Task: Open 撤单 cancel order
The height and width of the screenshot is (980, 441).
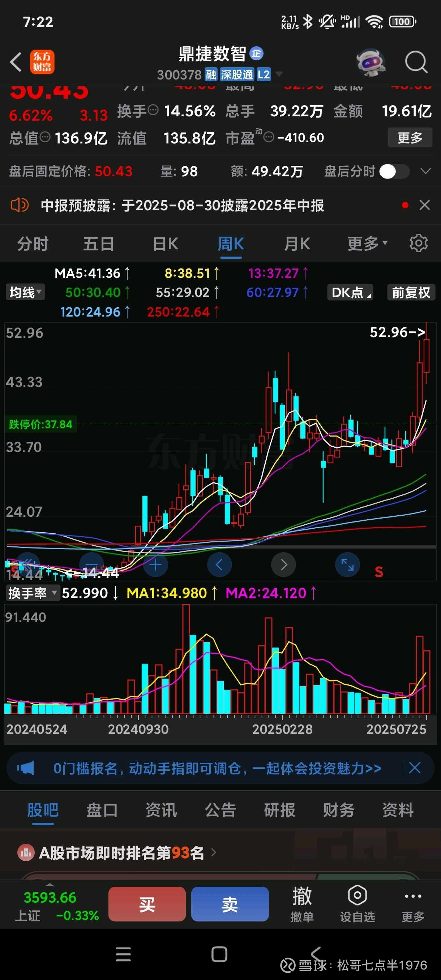Action: point(302,904)
